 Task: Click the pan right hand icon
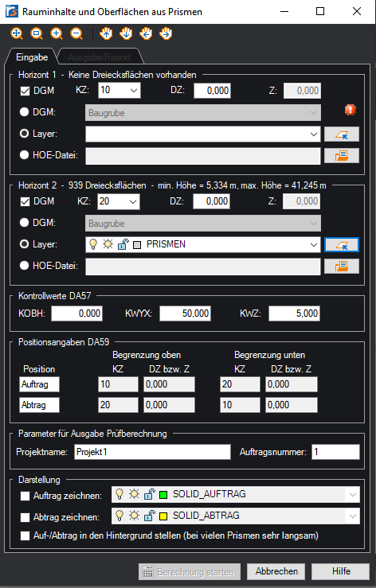(166, 33)
